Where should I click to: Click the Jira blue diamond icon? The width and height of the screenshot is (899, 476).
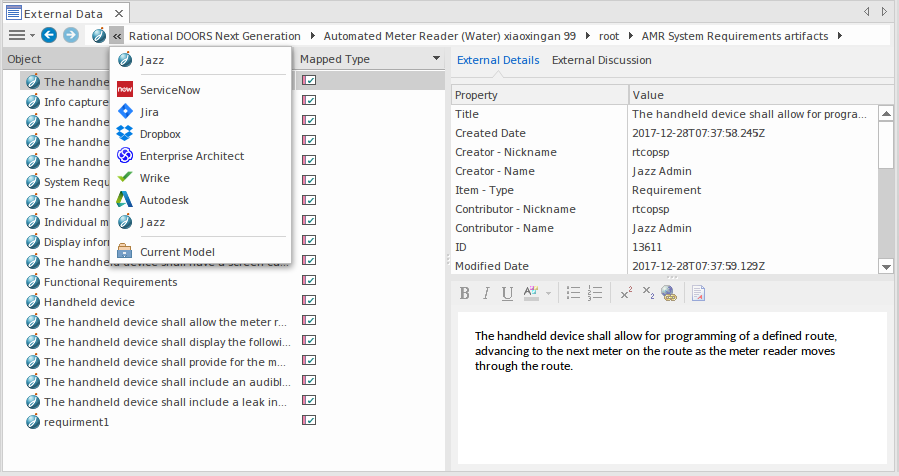(x=125, y=111)
